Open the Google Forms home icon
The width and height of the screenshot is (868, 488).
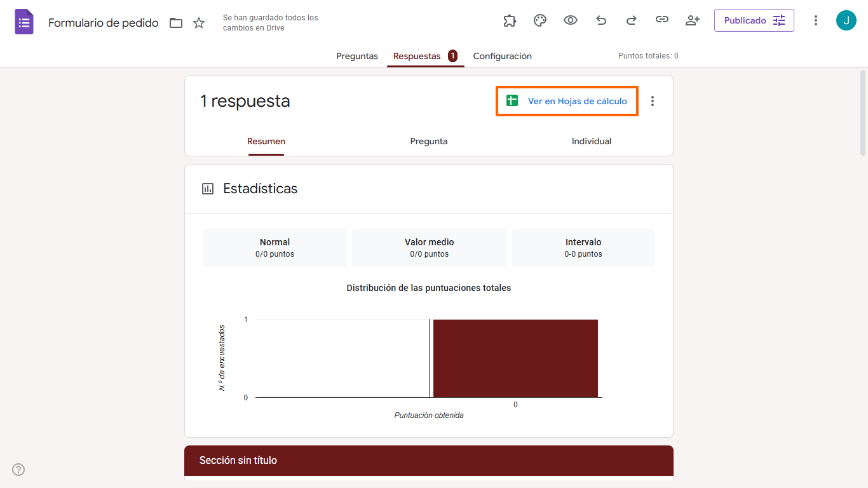24,22
